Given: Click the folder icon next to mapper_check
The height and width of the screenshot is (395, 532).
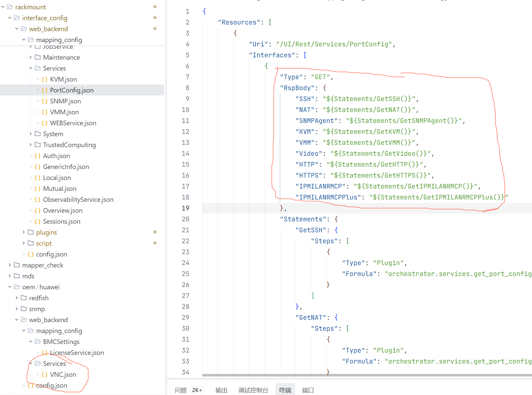Looking at the screenshot, I should click(17, 265).
